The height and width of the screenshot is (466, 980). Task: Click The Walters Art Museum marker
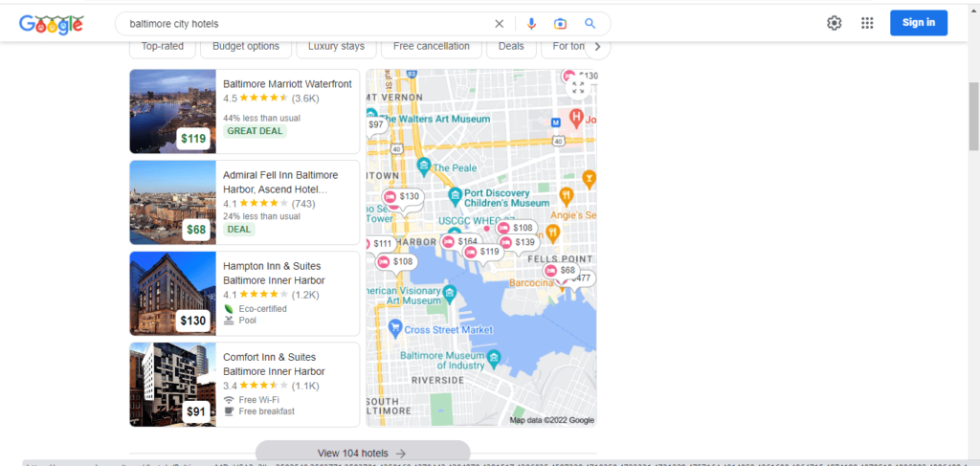point(371,116)
